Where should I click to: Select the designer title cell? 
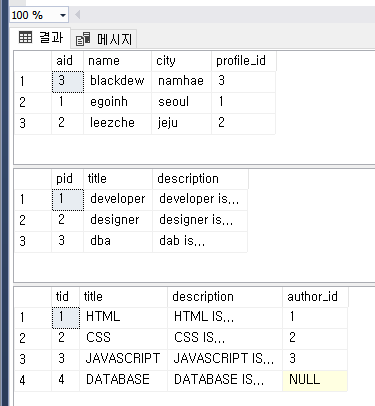click(118, 220)
